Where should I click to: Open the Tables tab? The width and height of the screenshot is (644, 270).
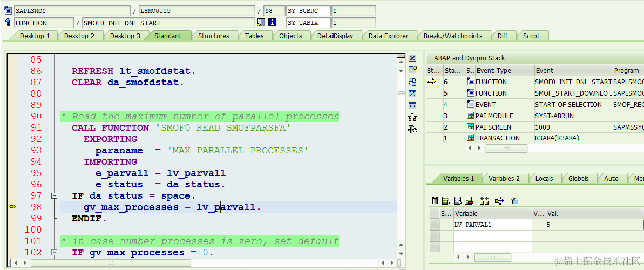pos(254,36)
